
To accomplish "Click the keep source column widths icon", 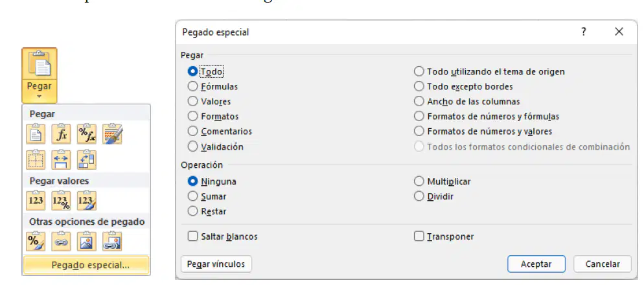I will click(61, 160).
